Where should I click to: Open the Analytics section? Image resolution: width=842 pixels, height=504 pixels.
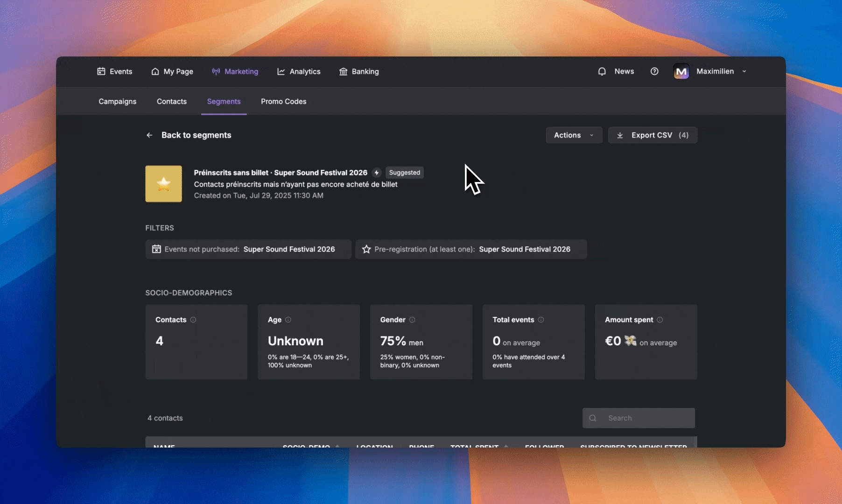click(x=299, y=71)
